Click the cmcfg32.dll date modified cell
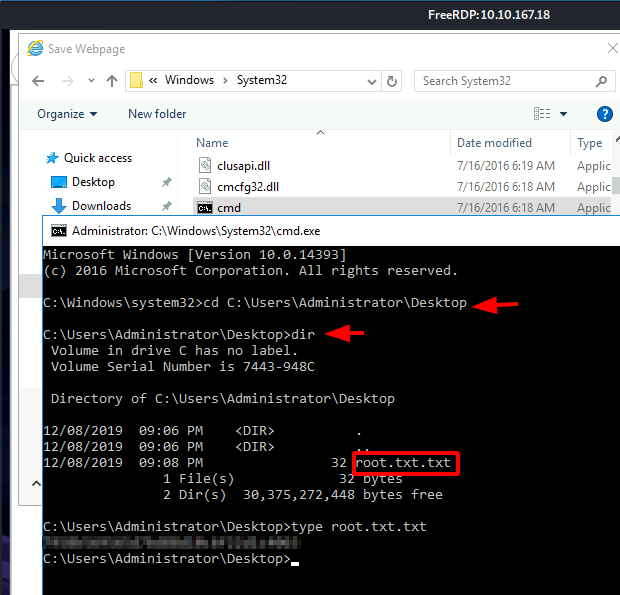This screenshot has height=595, width=620. coord(506,187)
